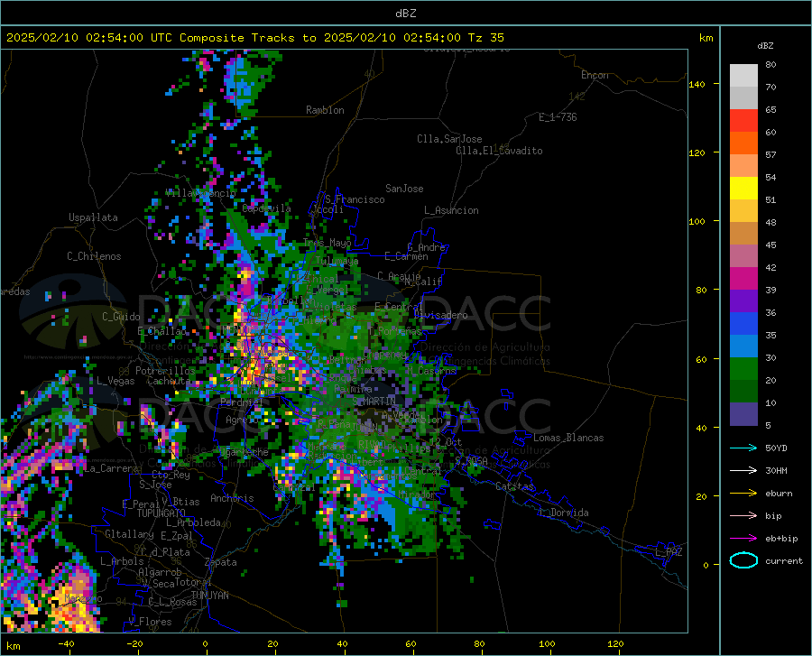
Task: Click the C_Chilenos map label
Action: [94, 256]
